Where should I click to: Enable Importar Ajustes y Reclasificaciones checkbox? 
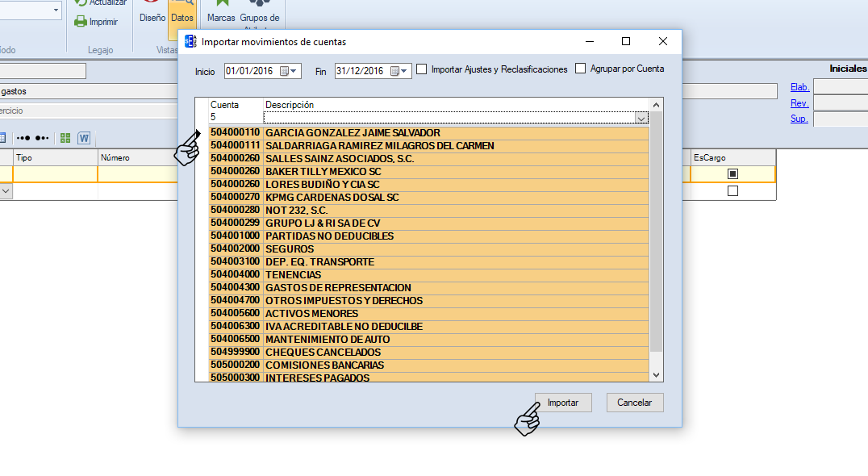click(421, 69)
